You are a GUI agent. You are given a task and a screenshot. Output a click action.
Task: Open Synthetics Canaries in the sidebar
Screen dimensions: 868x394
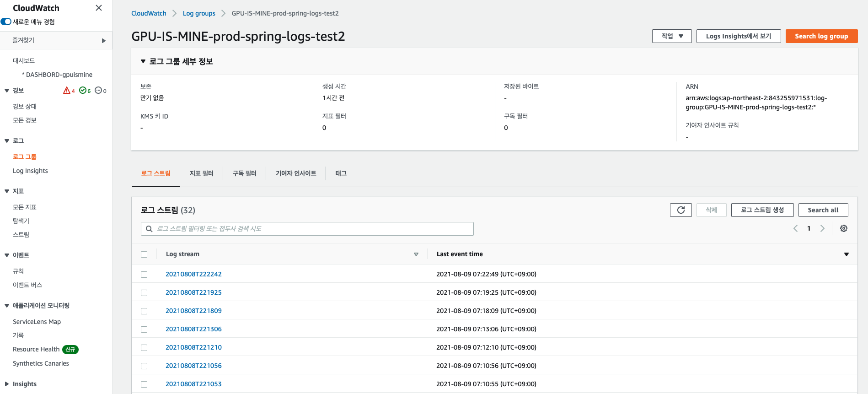pyautogui.click(x=41, y=363)
